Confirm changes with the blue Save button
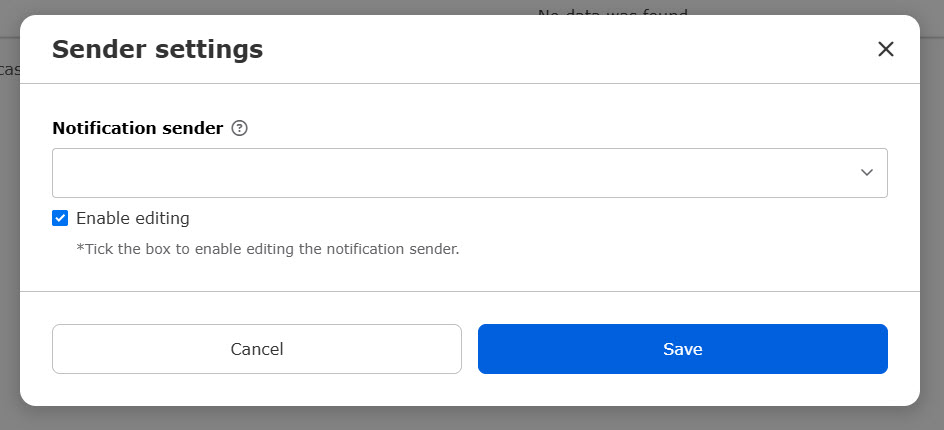This screenshot has height=430, width=944. (682, 349)
